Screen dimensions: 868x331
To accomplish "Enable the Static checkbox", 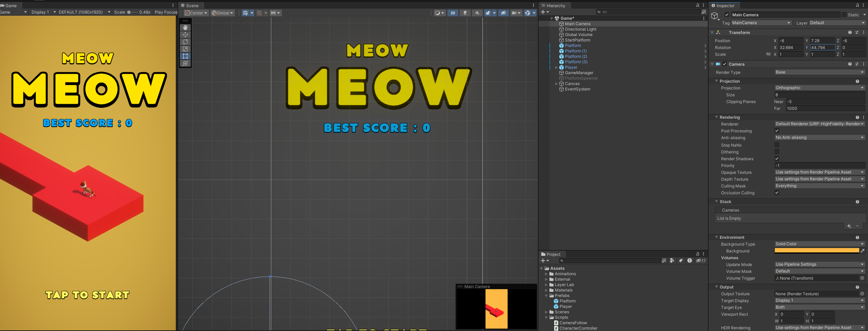I will click(x=844, y=15).
